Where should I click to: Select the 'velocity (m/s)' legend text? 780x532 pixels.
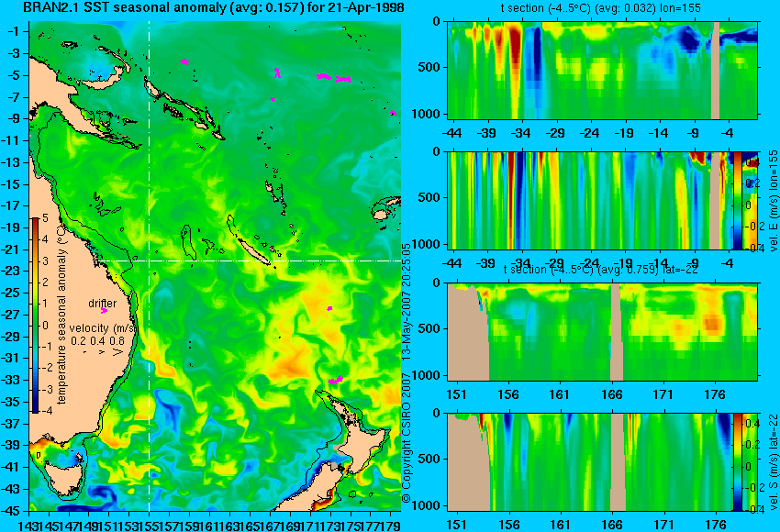(x=103, y=328)
